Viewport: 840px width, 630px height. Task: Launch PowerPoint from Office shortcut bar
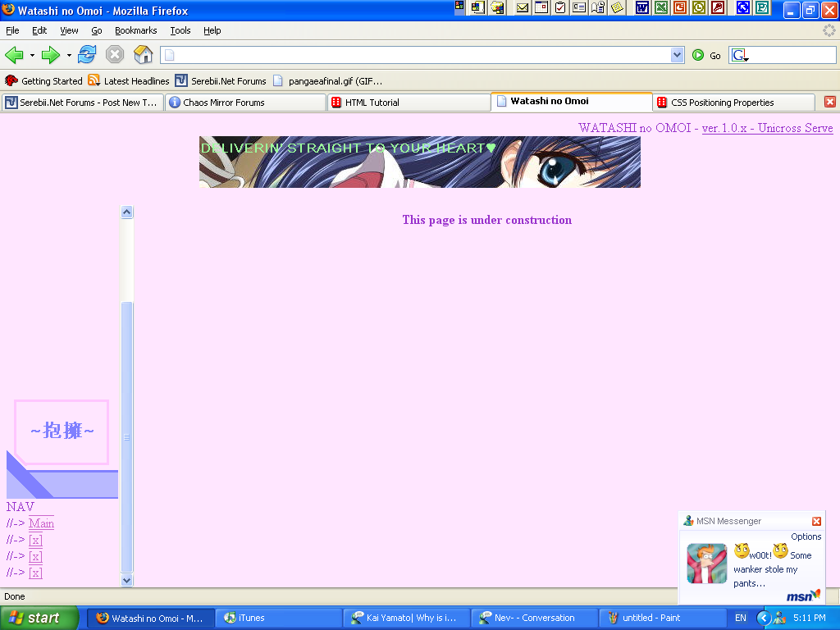(680, 7)
